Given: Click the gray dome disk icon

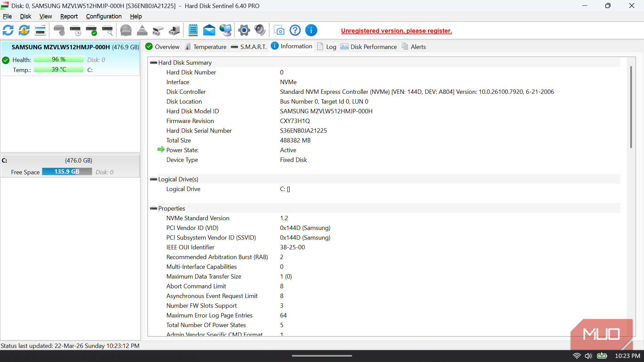Looking at the screenshot, I should click(x=126, y=31).
